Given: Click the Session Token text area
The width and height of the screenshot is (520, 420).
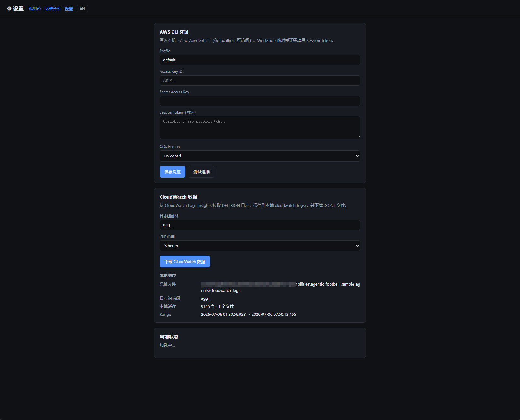Looking at the screenshot, I should (x=260, y=128).
